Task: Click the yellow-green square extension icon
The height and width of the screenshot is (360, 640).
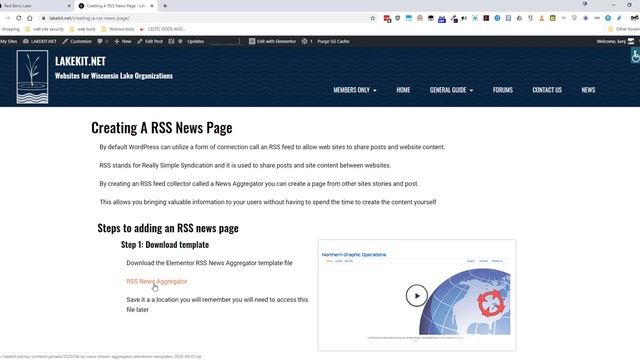Action: (x=552, y=18)
